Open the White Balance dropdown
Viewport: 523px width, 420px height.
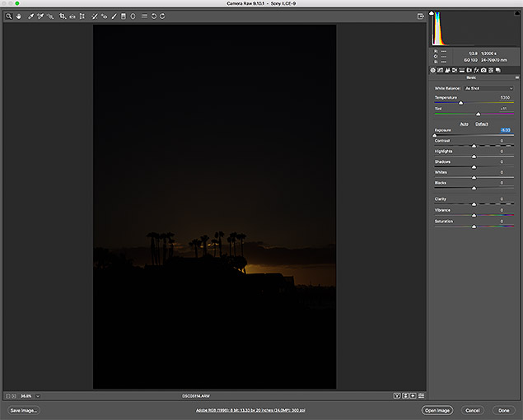488,88
